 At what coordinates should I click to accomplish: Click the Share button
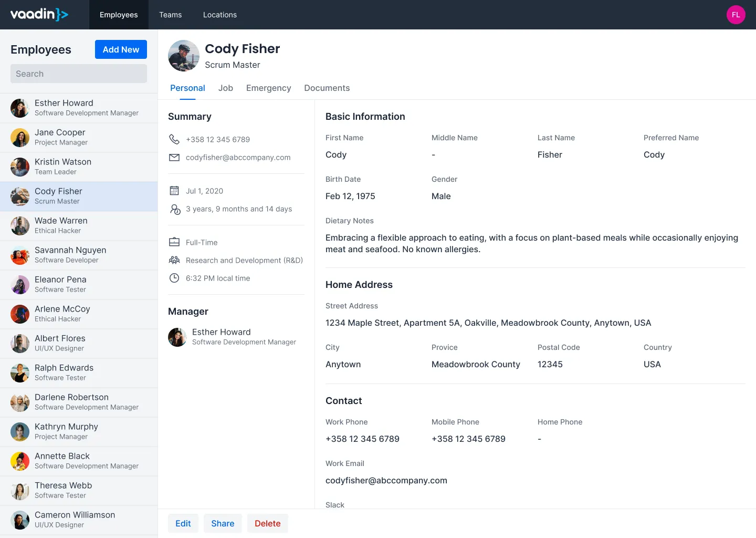pos(223,523)
